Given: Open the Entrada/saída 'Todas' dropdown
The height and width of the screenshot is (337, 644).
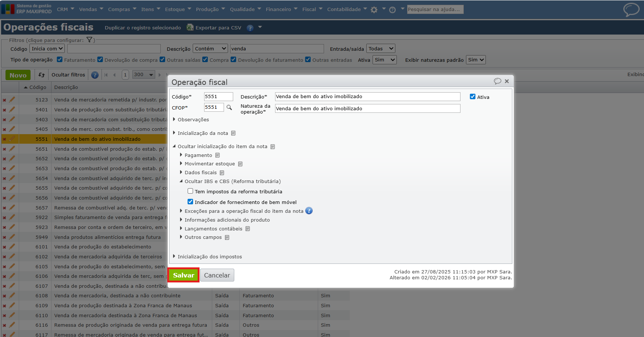Looking at the screenshot, I should [381, 49].
